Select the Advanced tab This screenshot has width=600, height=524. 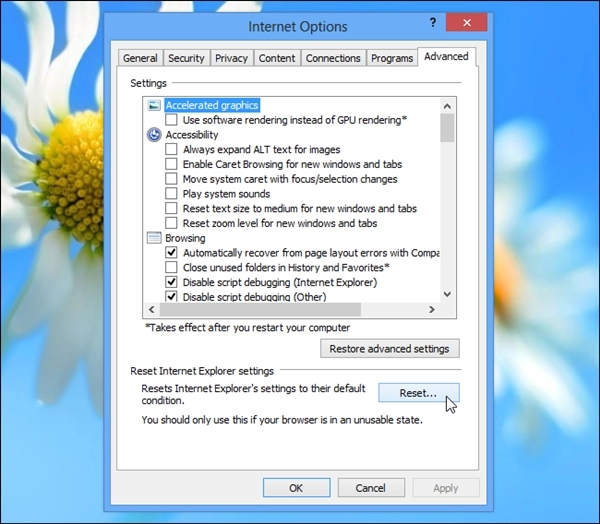click(x=446, y=57)
